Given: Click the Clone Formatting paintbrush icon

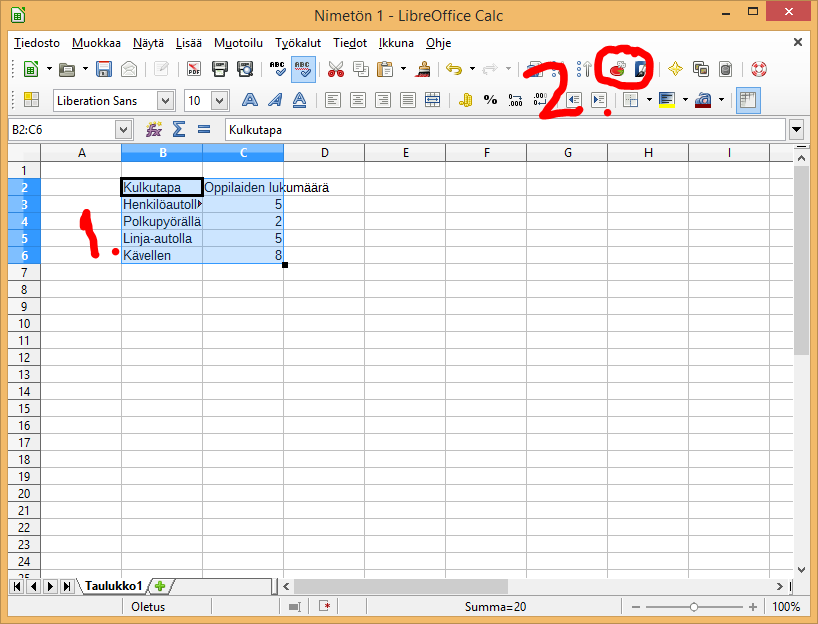Looking at the screenshot, I should (424, 69).
